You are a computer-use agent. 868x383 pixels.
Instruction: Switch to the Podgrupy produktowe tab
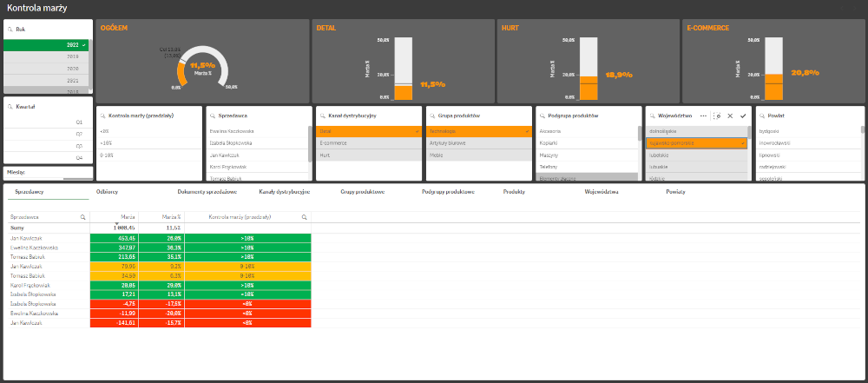tap(448, 191)
